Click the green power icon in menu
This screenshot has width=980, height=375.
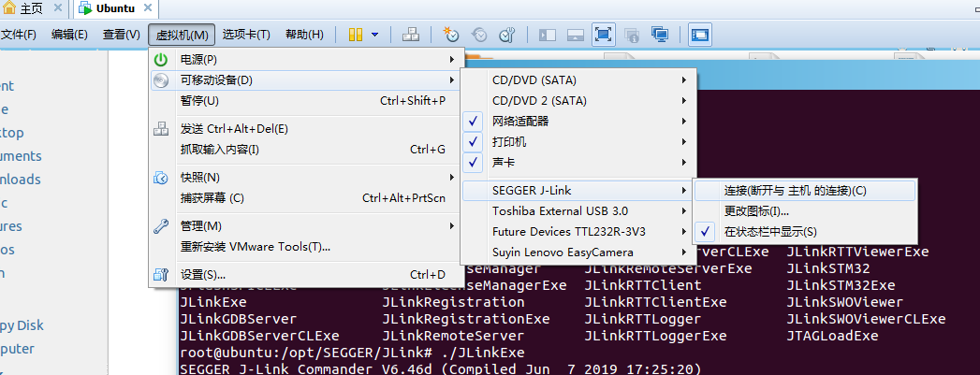(161, 60)
